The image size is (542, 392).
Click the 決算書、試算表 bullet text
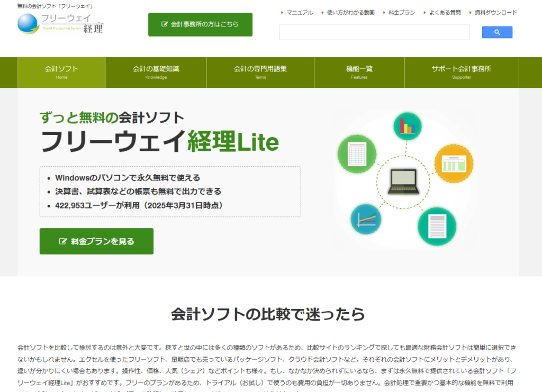point(138,192)
